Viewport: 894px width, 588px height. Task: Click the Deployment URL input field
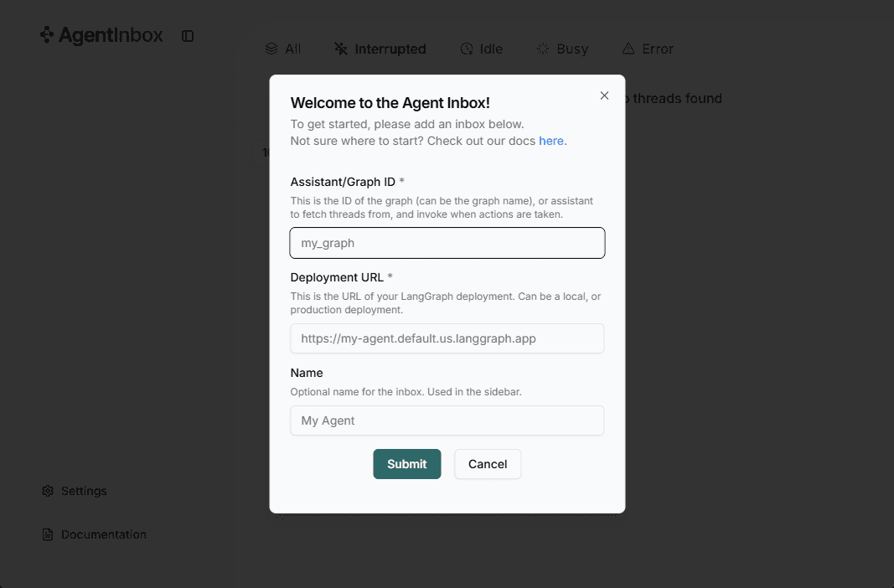[447, 338]
